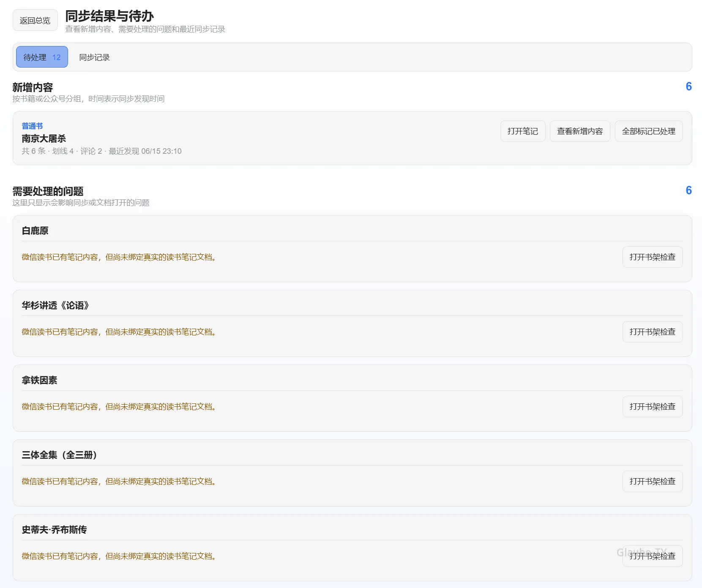This screenshot has height=588, width=702.
Task: Click the 三体全集（全三册） title
Action: click(60, 455)
